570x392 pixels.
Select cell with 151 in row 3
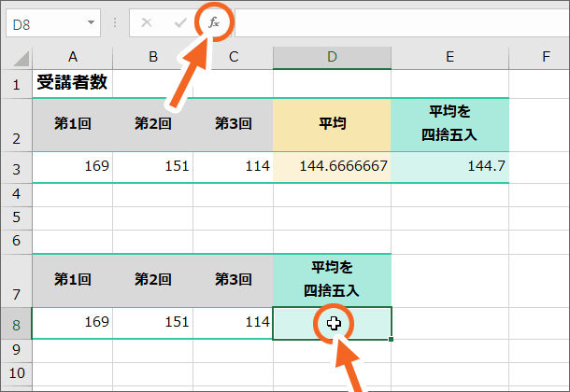click(x=153, y=167)
